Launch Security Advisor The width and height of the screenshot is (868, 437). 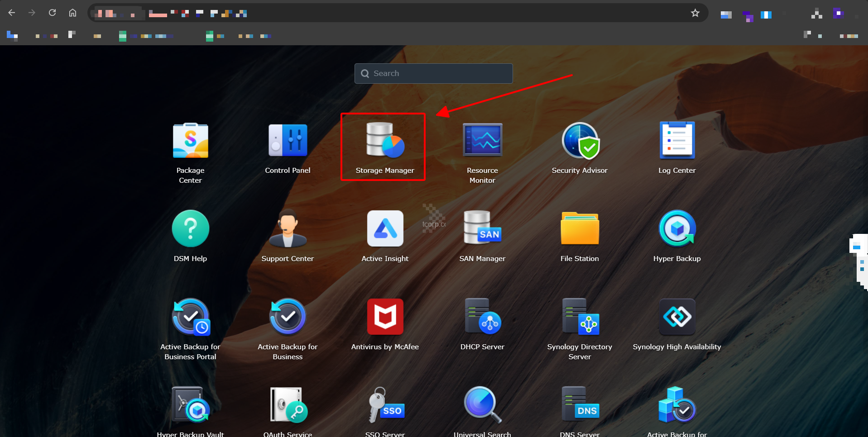click(580, 141)
